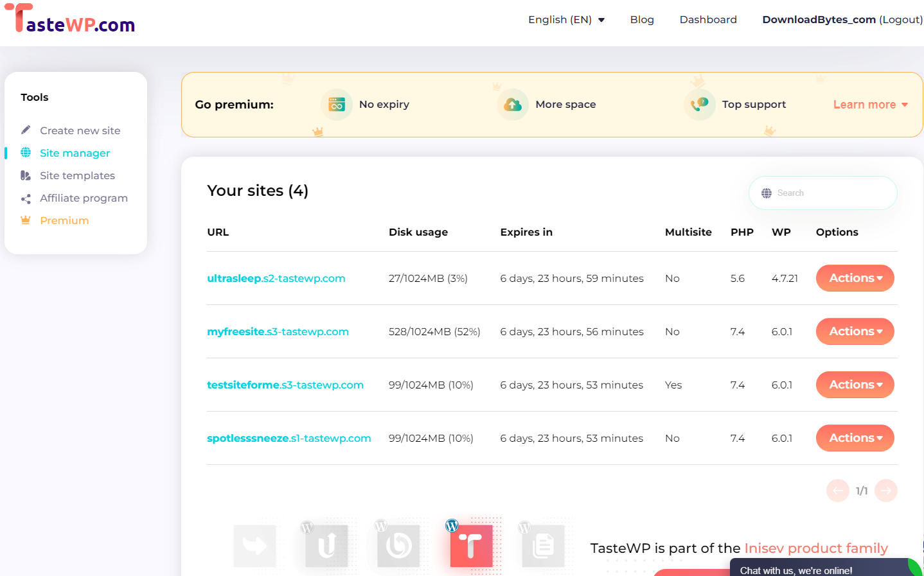Click WP version 4.7.21
The width and height of the screenshot is (924, 576).
(785, 278)
